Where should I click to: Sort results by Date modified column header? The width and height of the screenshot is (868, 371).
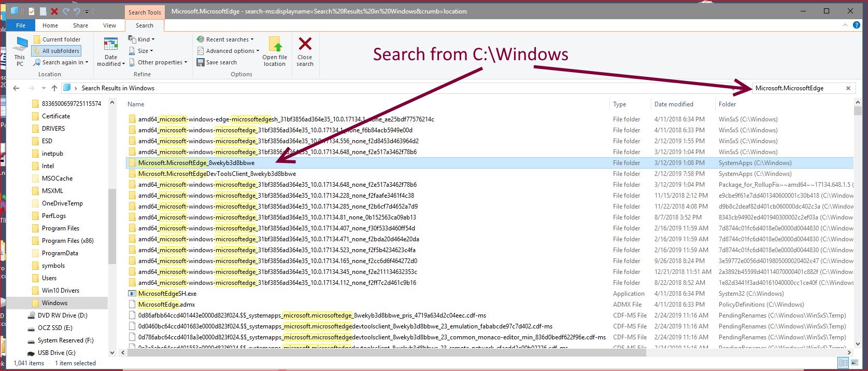[674, 104]
